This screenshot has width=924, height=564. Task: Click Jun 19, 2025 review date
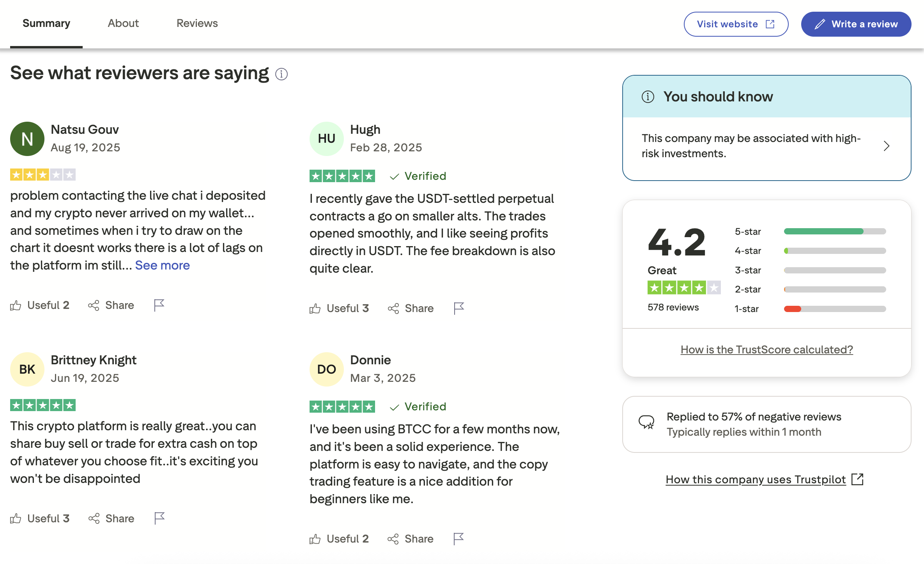point(85,378)
